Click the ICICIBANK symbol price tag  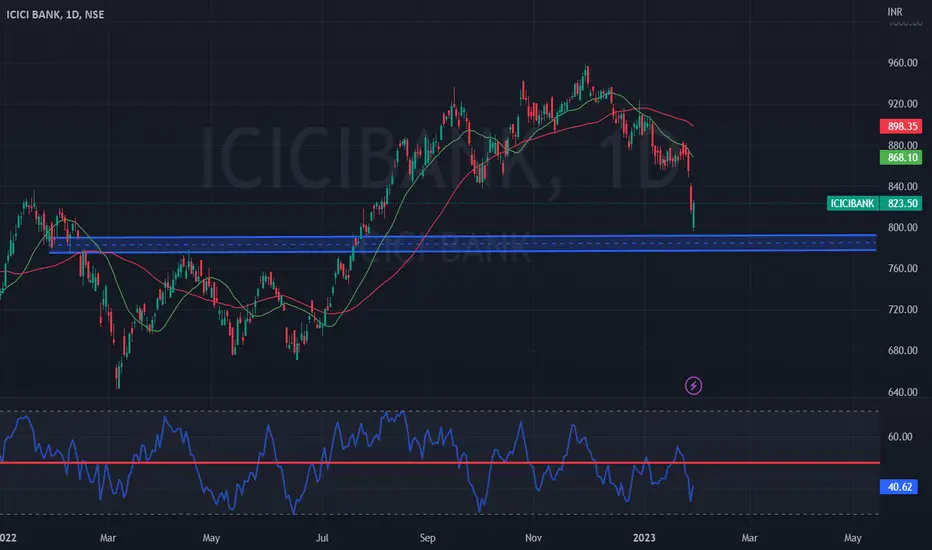coord(852,203)
